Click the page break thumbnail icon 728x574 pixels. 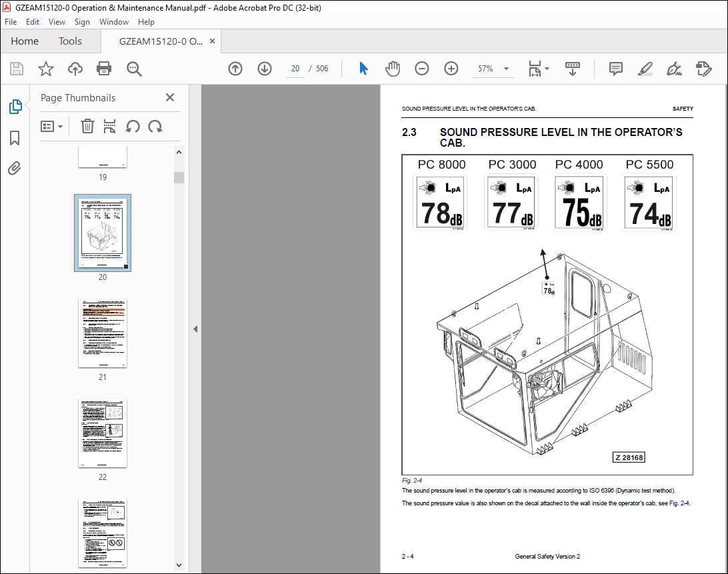click(109, 126)
